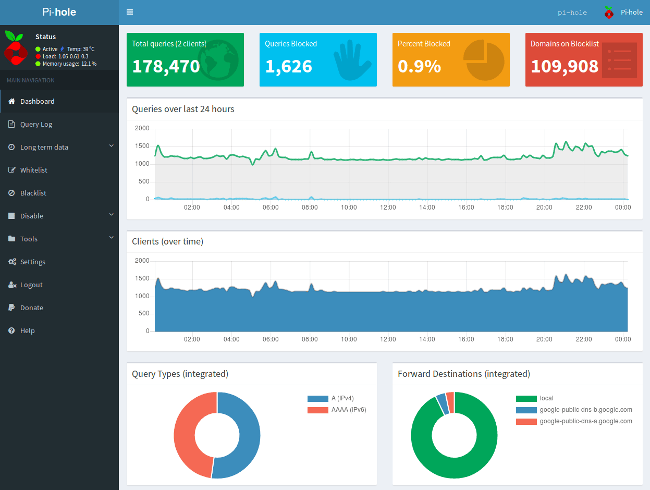
Task: Click the Dashboard home icon in the sidebar
Action: coord(11,101)
